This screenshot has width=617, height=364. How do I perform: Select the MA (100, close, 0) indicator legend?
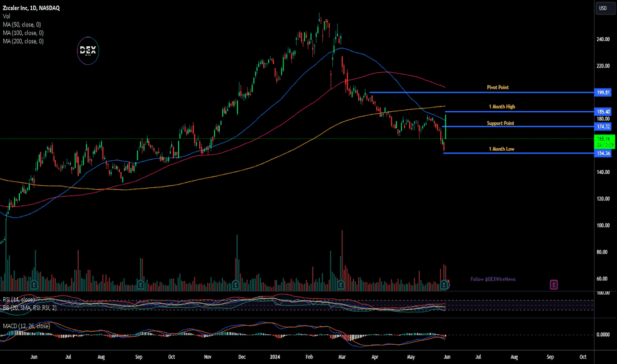point(23,33)
